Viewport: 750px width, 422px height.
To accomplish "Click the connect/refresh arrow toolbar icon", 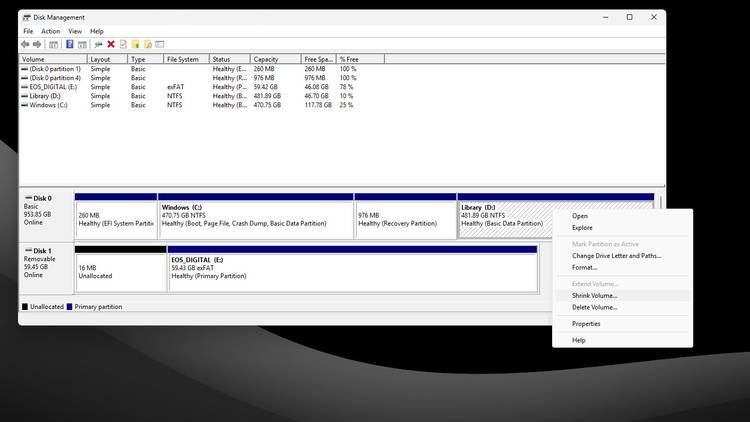I will tap(99, 44).
